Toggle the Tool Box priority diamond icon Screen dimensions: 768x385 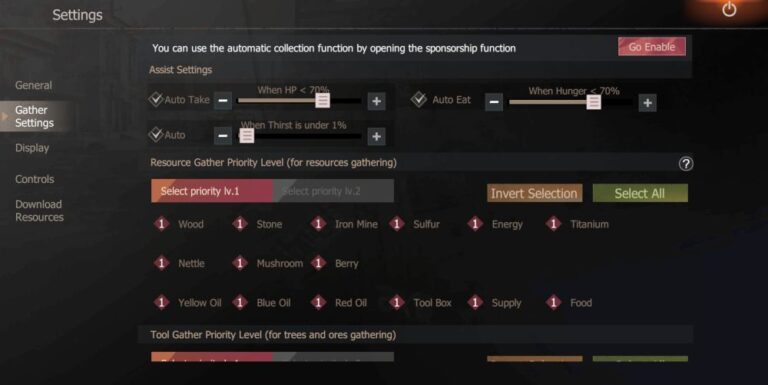pyautogui.click(x=397, y=302)
